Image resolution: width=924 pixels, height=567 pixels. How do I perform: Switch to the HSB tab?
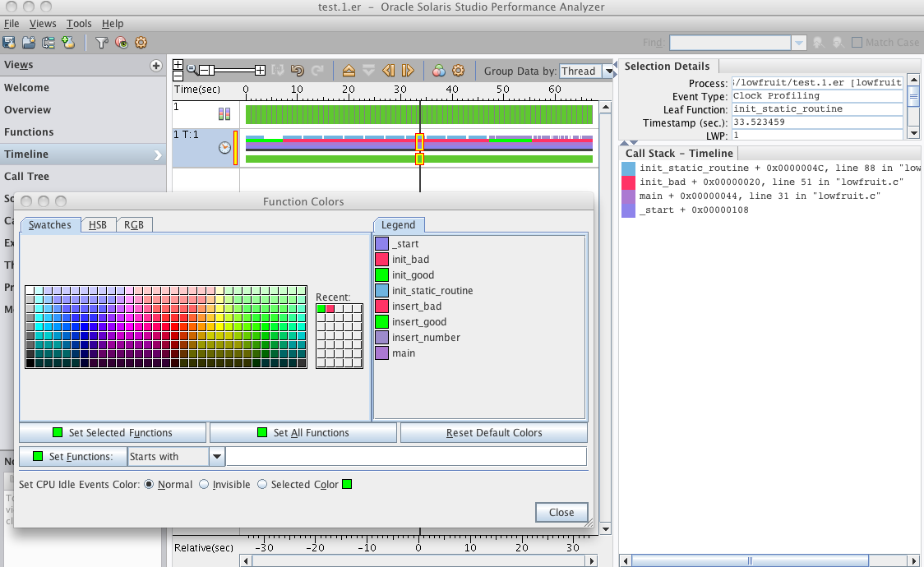(x=98, y=225)
